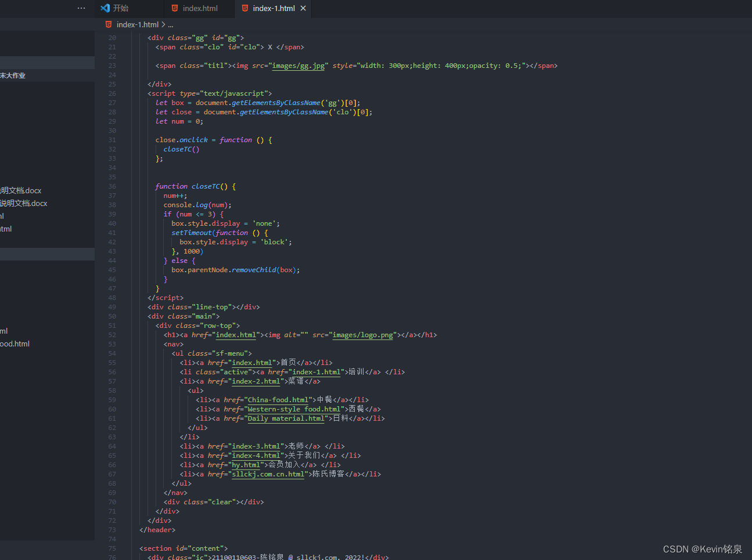Click line number 36 in the gutter
Image resolution: width=752 pixels, height=560 pixels.
tap(112, 186)
